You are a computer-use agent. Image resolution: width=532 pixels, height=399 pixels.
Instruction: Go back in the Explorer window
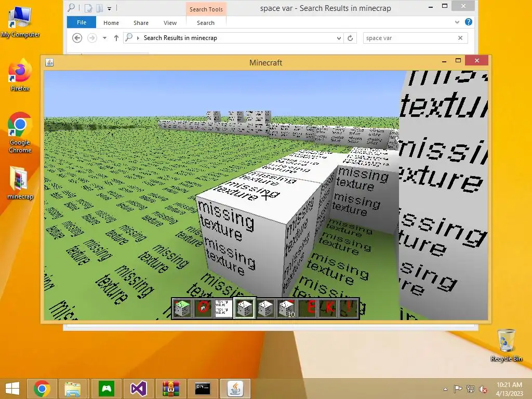(x=77, y=38)
